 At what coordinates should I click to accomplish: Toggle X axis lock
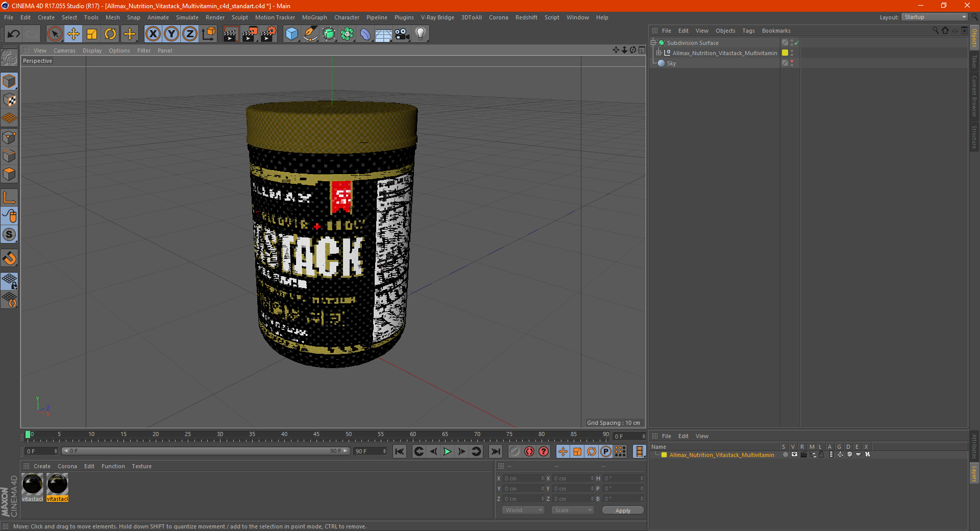coord(153,34)
